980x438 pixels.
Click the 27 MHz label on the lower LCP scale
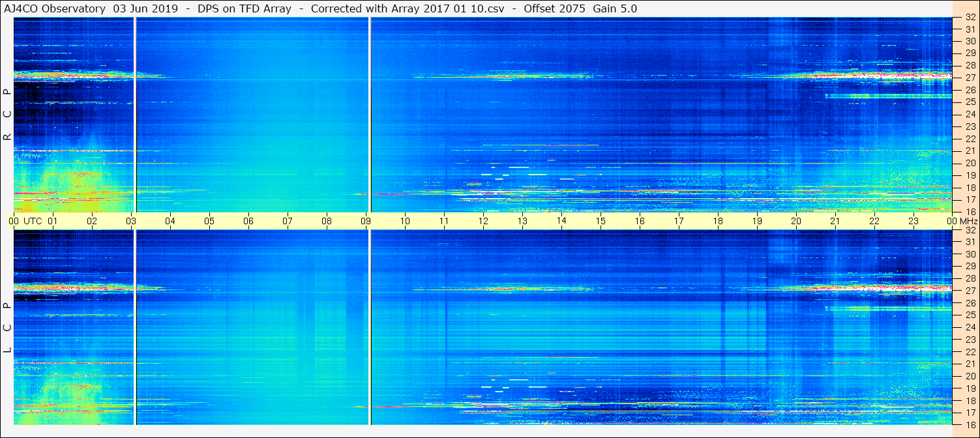pos(970,291)
